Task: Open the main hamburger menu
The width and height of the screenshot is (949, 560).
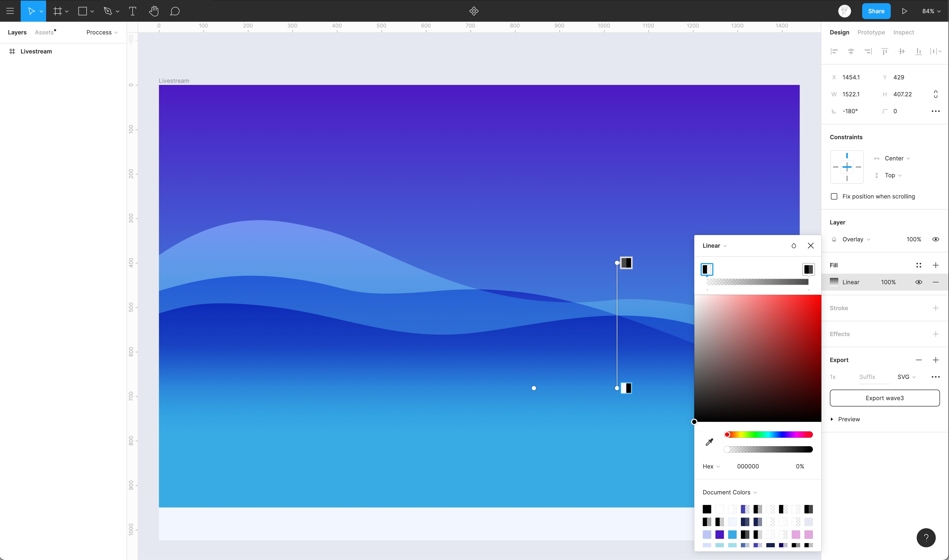Action: point(10,11)
